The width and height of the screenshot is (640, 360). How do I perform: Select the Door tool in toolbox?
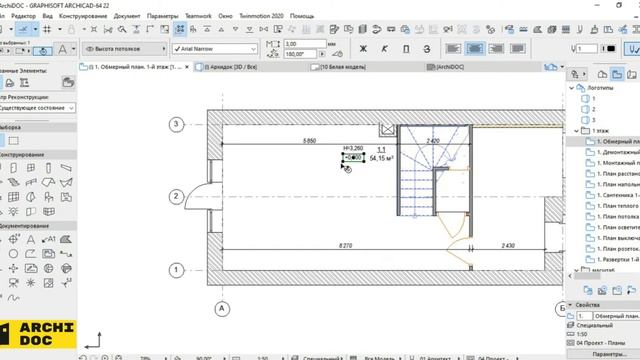13,168
